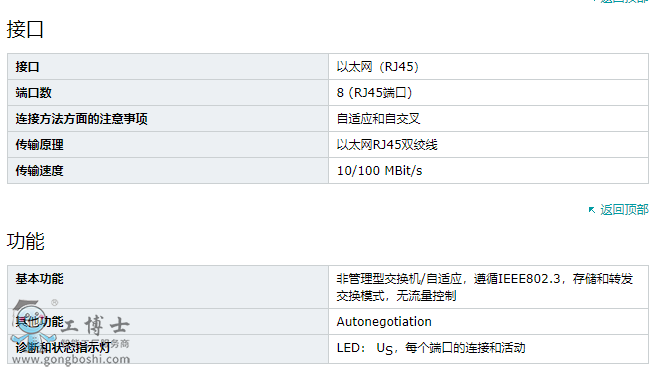Click the 连接方法方面的注意事项 label

click(81, 119)
